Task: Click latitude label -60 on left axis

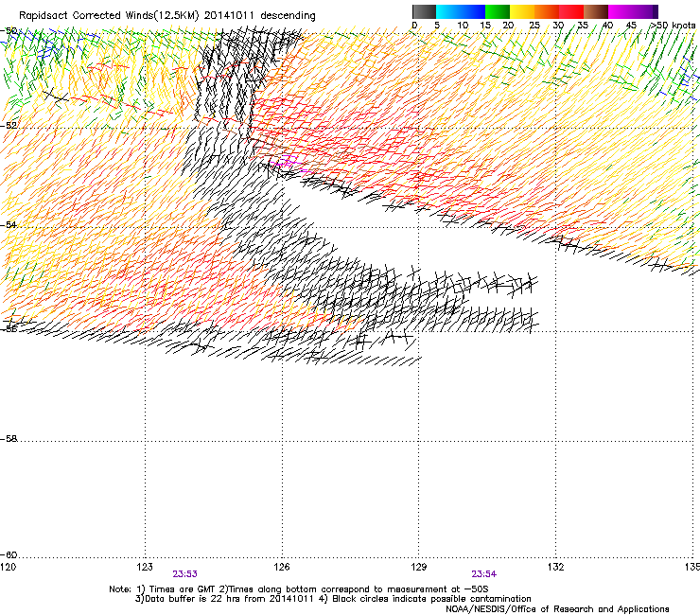Action: [x=9, y=554]
